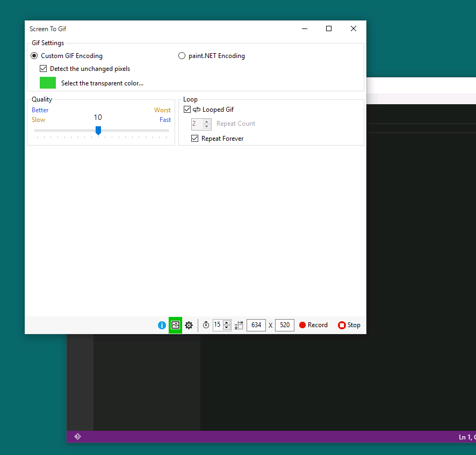
Task: Click the stopwatch frame rate icon
Action: click(206, 325)
